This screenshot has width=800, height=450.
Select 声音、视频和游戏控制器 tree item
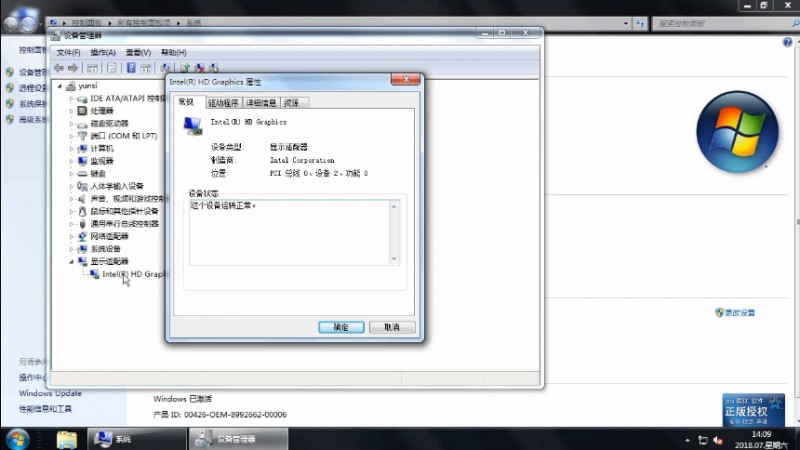[x=129, y=198]
